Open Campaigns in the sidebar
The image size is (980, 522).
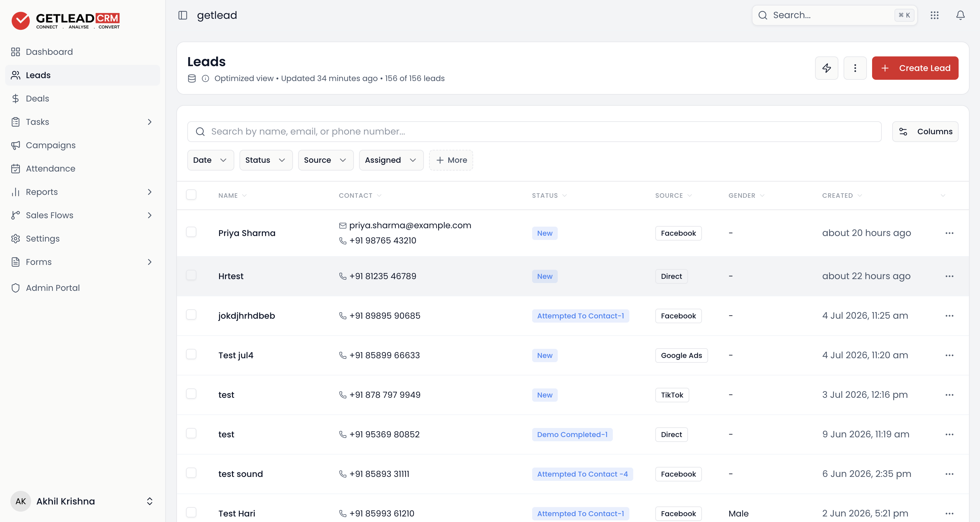point(83,145)
